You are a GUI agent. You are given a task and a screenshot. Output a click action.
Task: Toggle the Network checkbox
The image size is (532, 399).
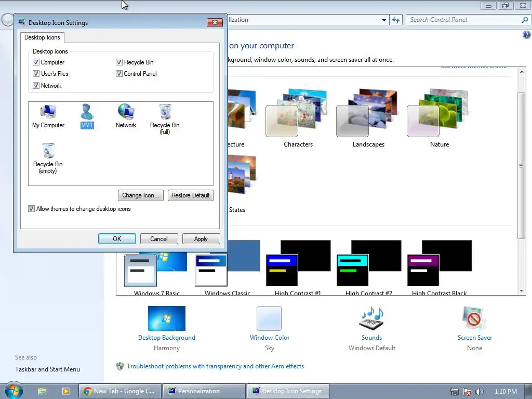36,86
